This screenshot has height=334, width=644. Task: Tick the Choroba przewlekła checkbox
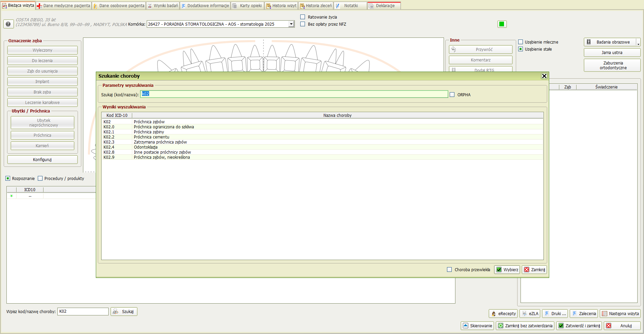coord(449,270)
